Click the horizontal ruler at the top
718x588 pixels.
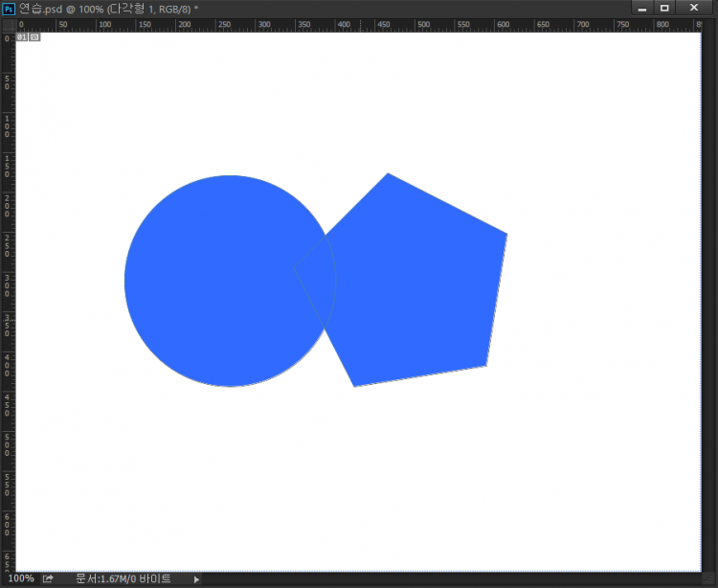pyautogui.click(x=364, y=24)
